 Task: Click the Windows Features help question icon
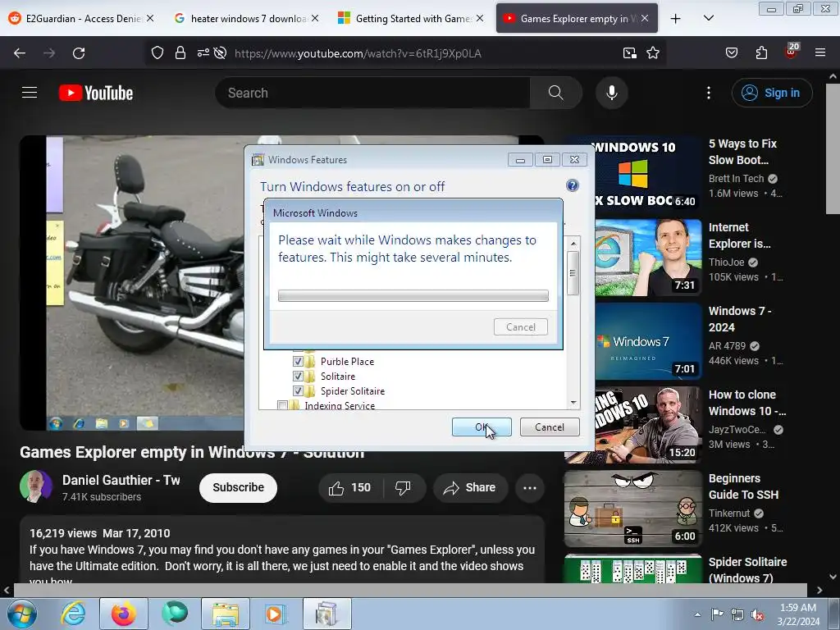click(572, 185)
